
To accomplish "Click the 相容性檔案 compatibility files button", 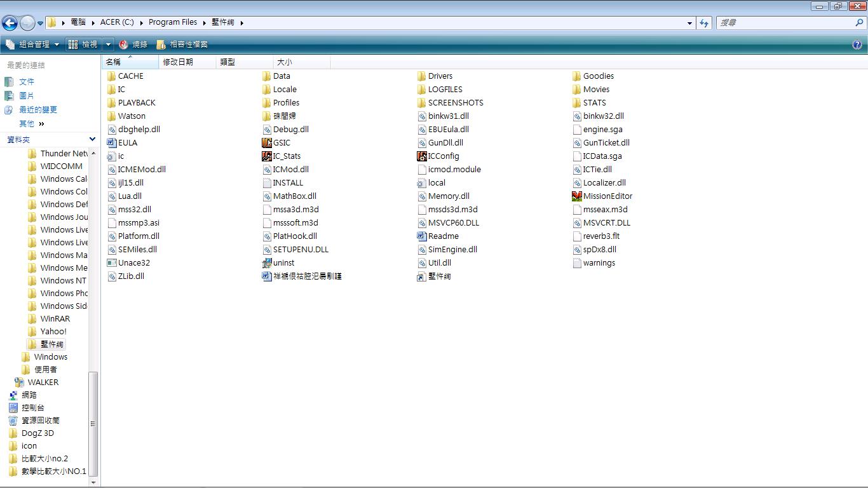I will tap(183, 44).
